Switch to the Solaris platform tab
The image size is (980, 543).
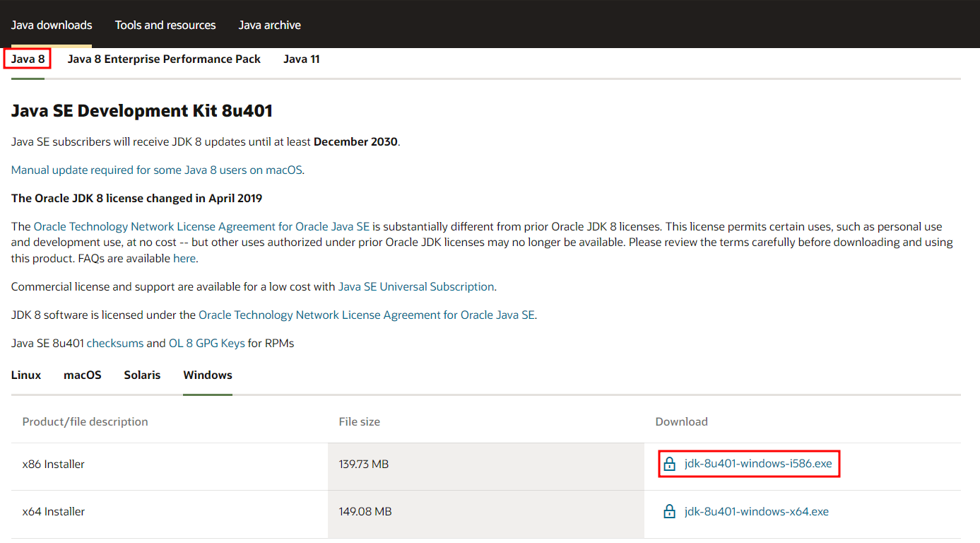tap(142, 375)
